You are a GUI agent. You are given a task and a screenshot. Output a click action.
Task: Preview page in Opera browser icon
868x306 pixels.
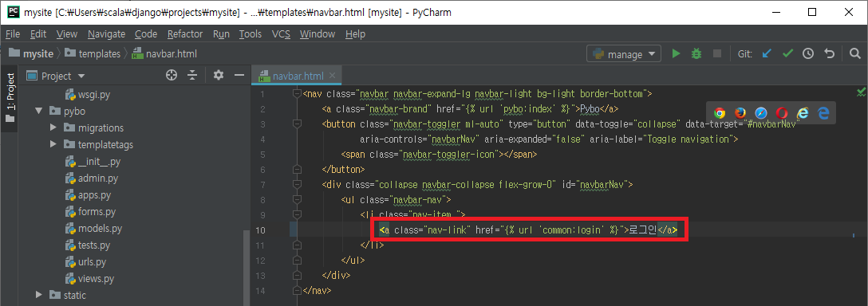click(x=782, y=113)
